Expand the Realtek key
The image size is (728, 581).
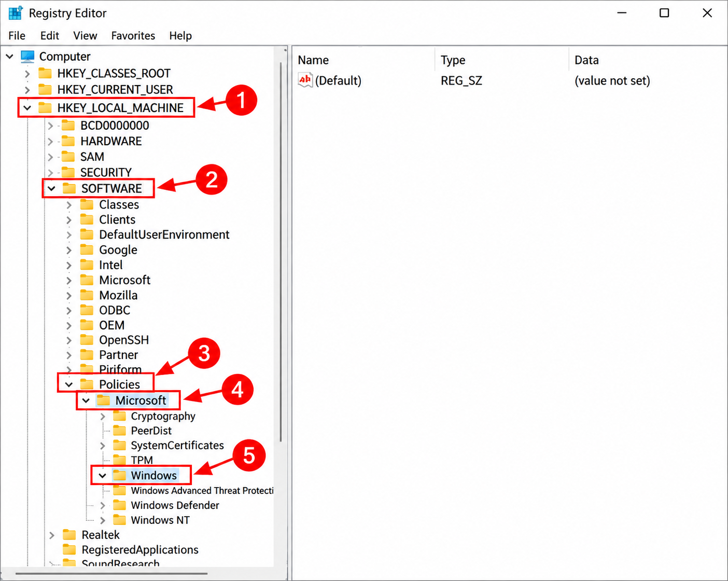point(52,535)
